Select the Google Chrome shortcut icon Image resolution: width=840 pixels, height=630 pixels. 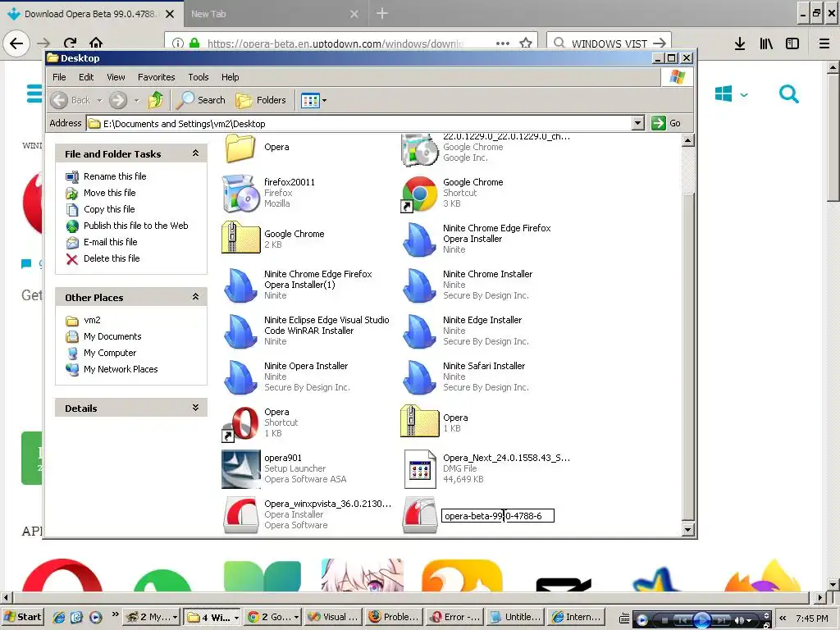[419, 194]
